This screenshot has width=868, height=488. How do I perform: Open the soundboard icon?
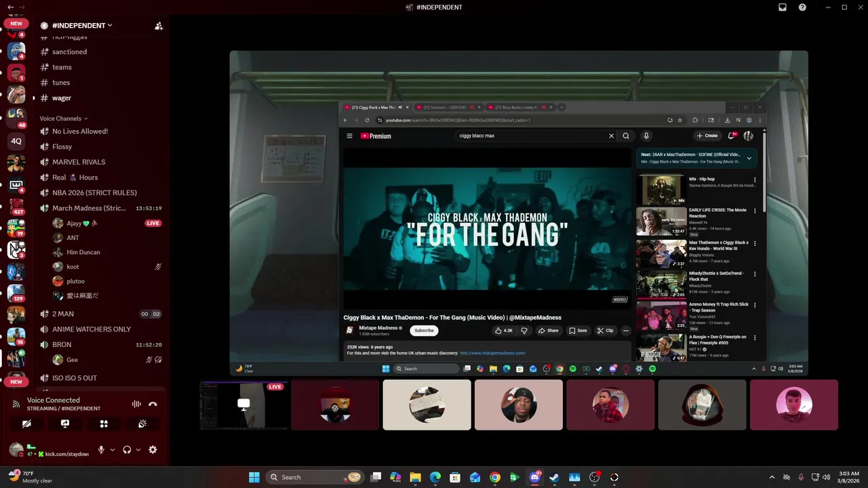tap(142, 424)
